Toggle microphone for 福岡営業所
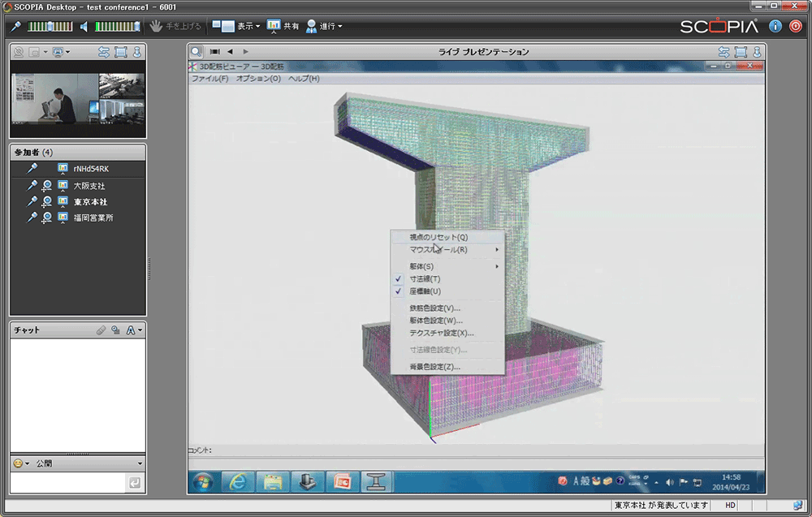This screenshot has width=812, height=517. (x=32, y=218)
